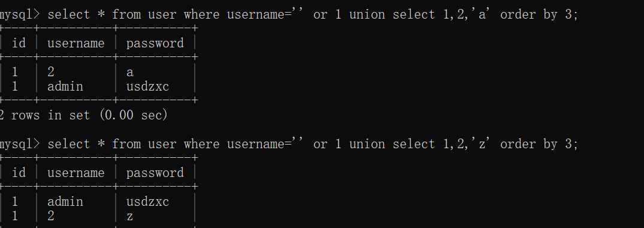
Task: Click usdzxc in the first result table
Action: (x=147, y=86)
